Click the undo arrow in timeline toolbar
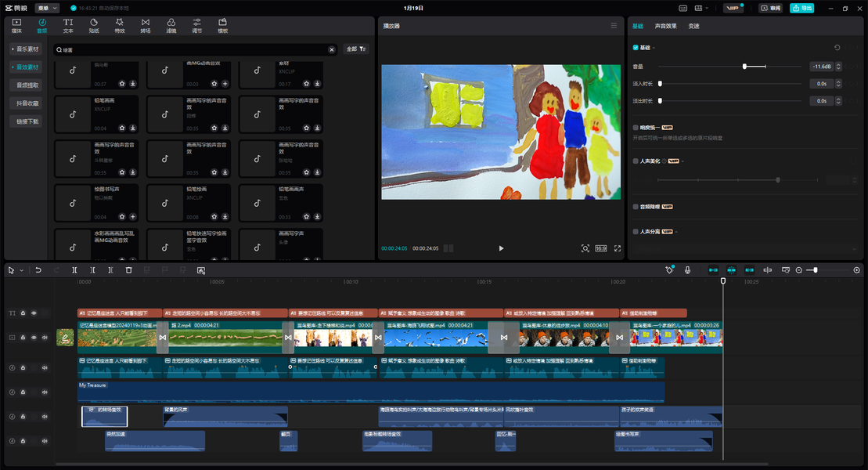Viewport: 868px width, 470px height. [x=38, y=270]
